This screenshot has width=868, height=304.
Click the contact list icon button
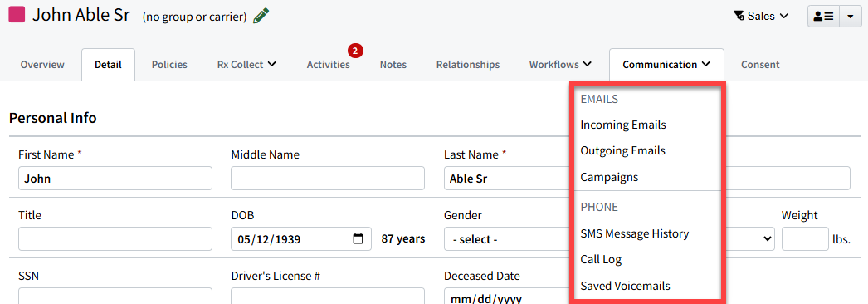(x=823, y=17)
